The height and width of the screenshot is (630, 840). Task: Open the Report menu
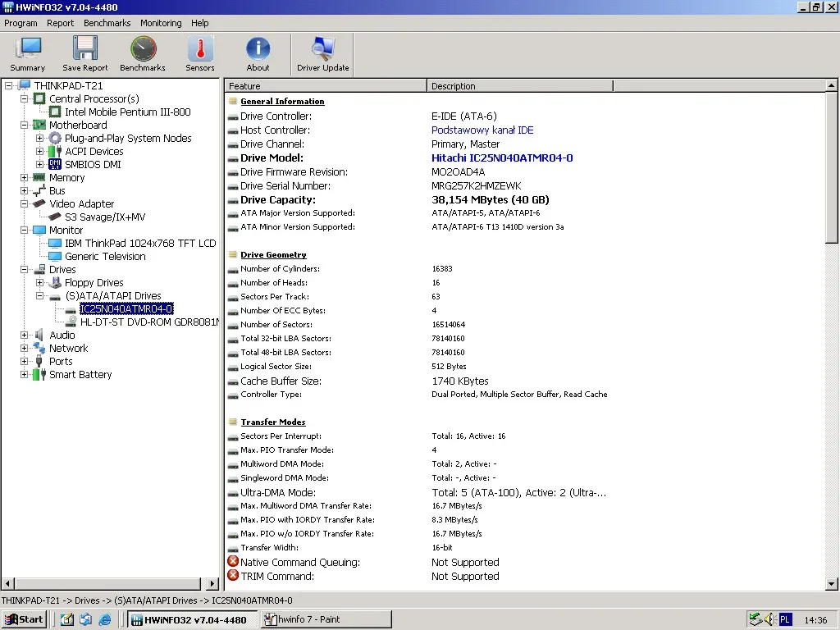60,23
